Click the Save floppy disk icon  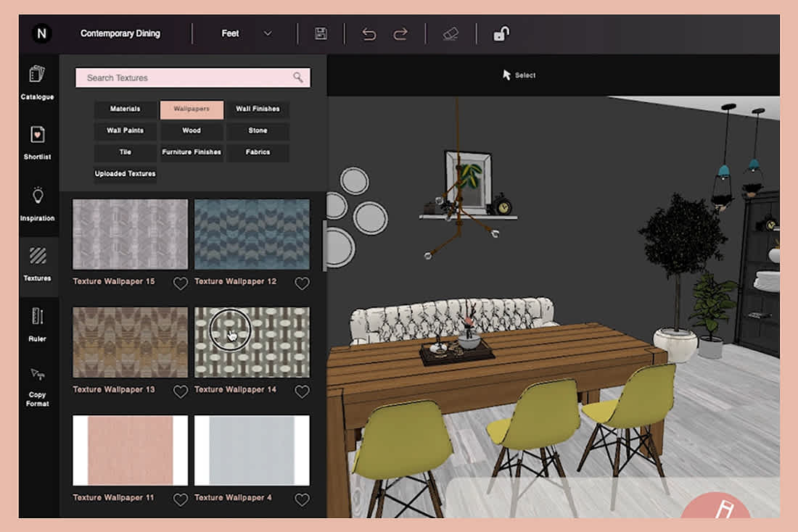(321, 33)
